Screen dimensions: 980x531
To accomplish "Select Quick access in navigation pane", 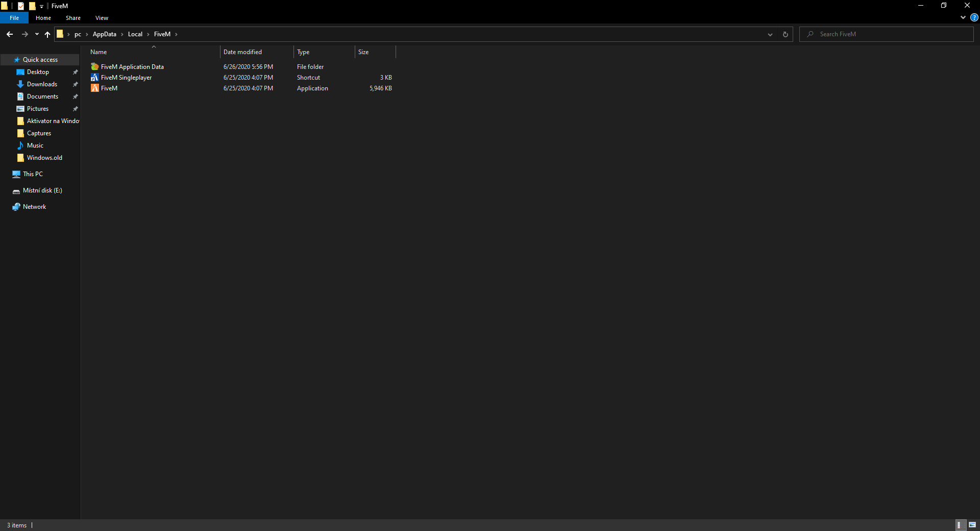I will 40,60.
